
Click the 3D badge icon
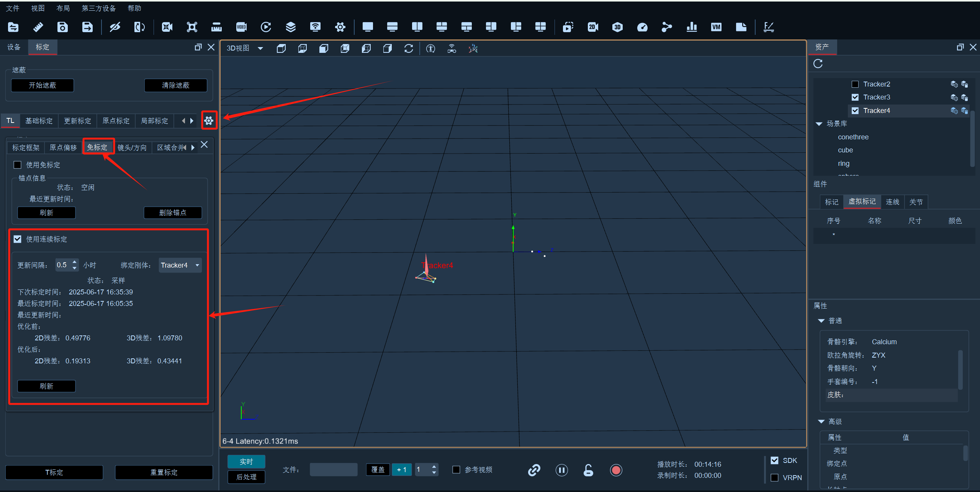coord(617,27)
